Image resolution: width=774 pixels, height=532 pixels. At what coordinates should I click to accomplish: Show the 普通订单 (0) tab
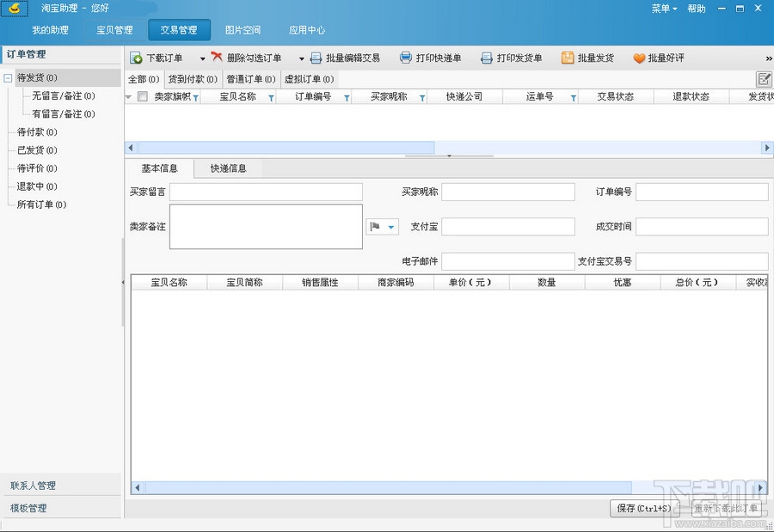pyautogui.click(x=251, y=79)
